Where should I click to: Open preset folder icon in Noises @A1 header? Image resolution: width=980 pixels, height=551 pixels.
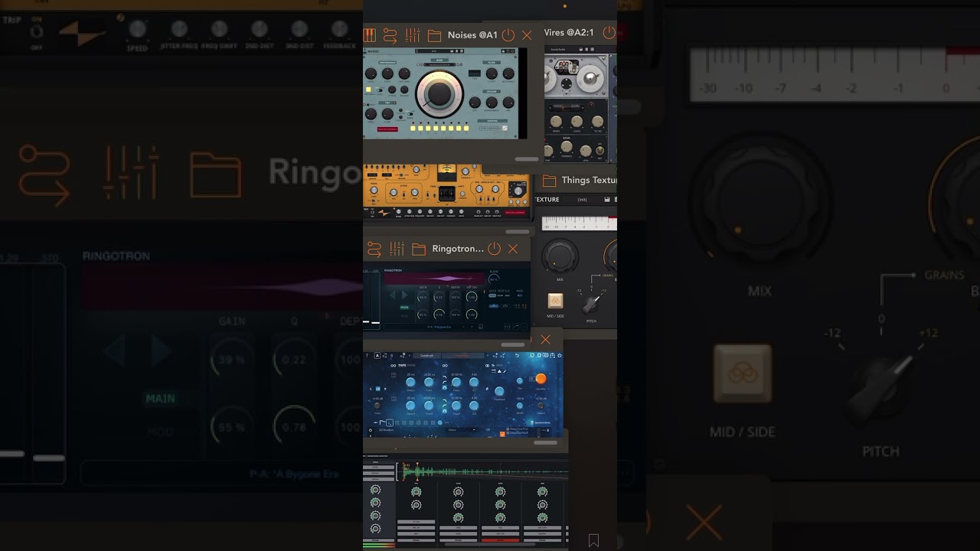(x=434, y=35)
